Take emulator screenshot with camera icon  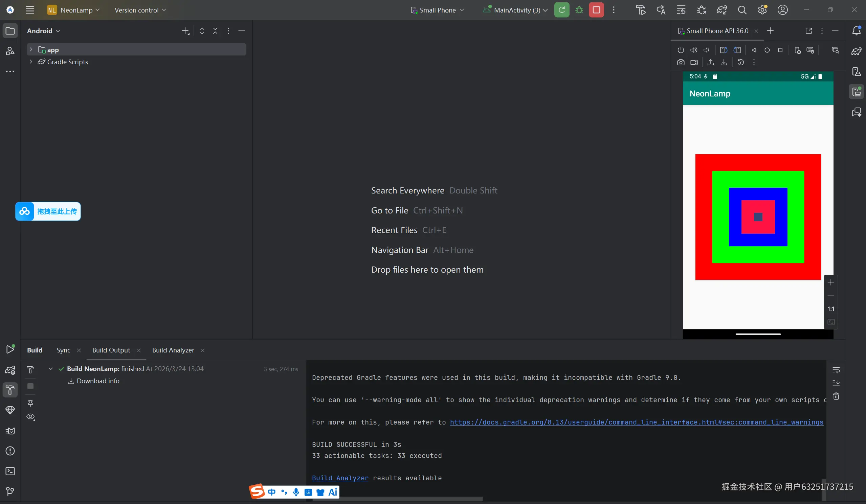[x=681, y=63]
